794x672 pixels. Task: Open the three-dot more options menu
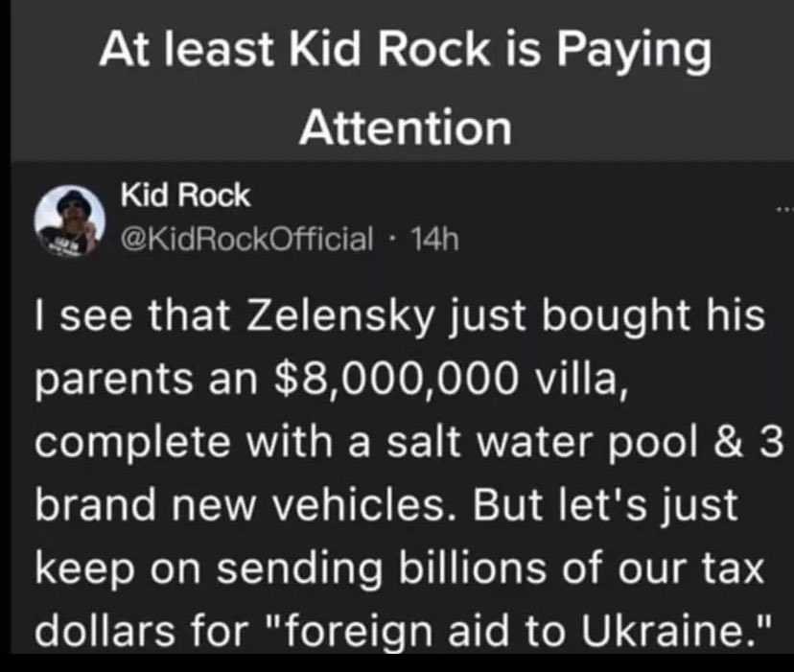(786, 209)
